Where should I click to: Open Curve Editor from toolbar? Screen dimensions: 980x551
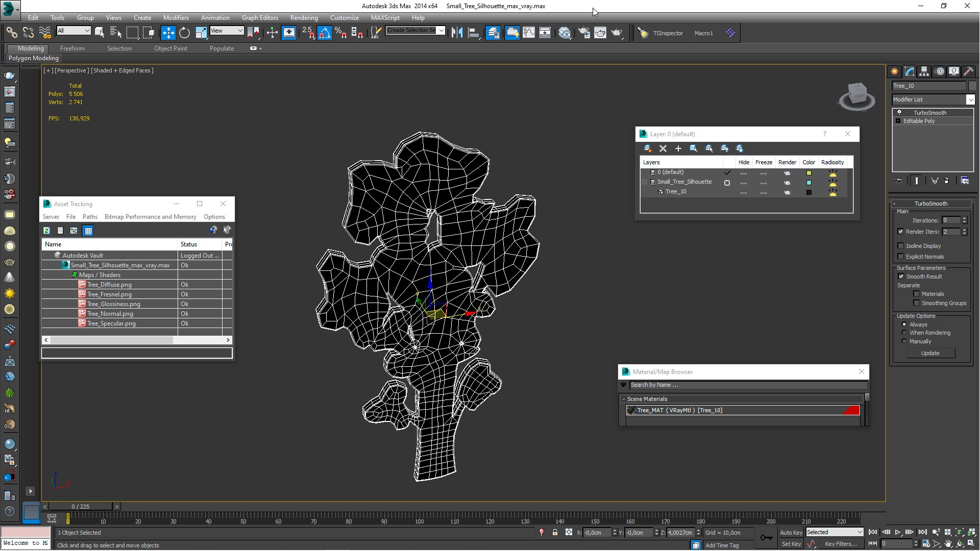pos(529,33)
